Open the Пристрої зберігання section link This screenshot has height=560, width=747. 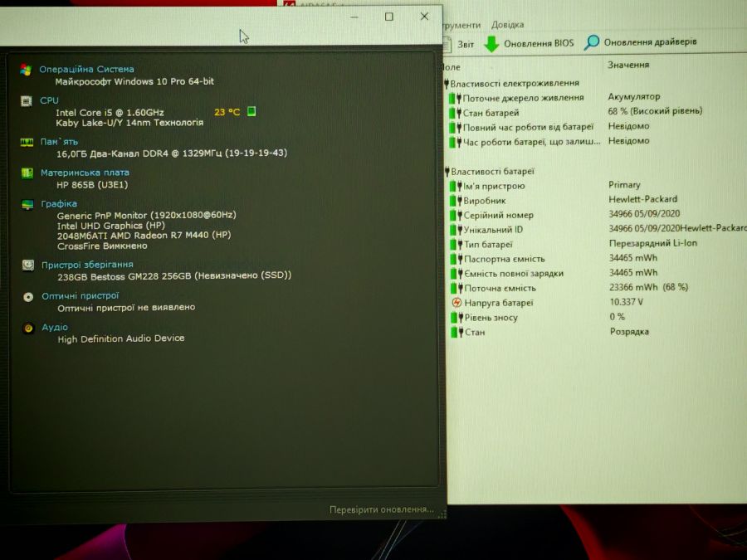coord(87,265)
